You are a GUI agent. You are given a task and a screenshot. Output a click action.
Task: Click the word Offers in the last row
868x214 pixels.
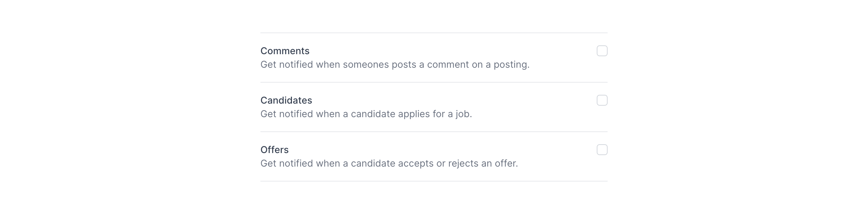(274, 150)
